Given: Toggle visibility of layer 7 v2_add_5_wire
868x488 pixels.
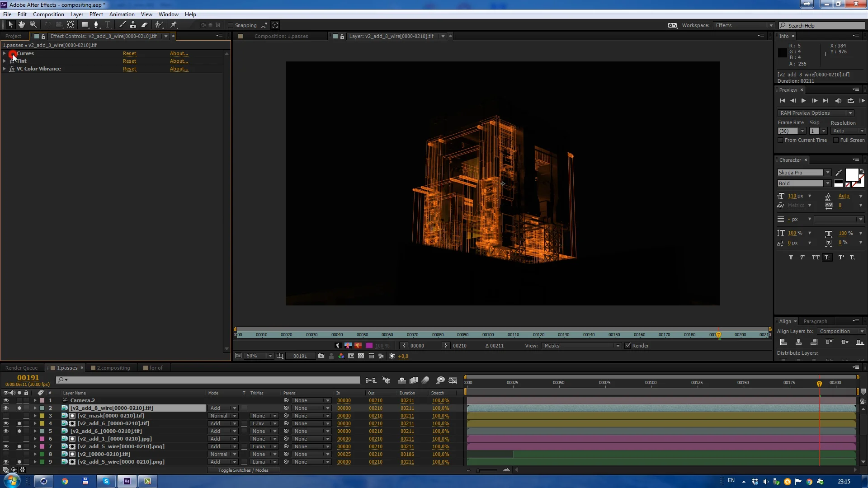Looking at the screenshot, I should [x=6, y=446].
